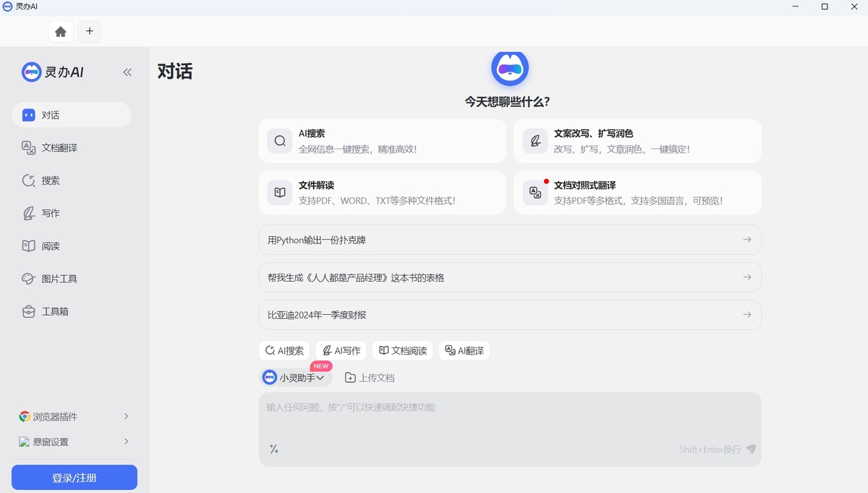Open 写作 in the sidebar
The width and height of the screenshot is (868, 493).
71,213
